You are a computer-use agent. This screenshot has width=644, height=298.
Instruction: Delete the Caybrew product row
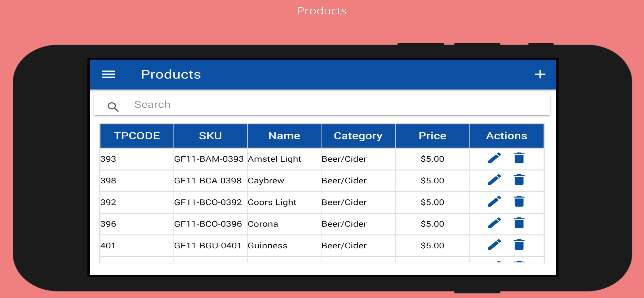[x=519, y=180]
